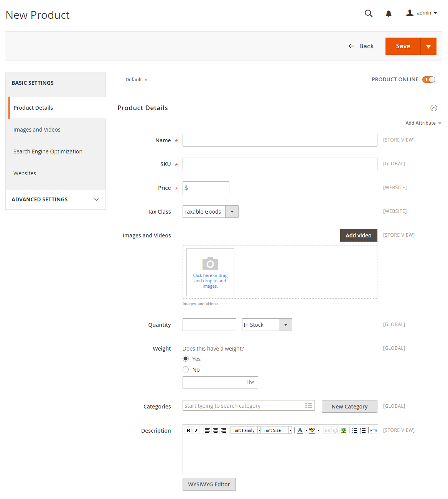
Task: Switch to Images and Videos section
Action: (x=37, y=129)
